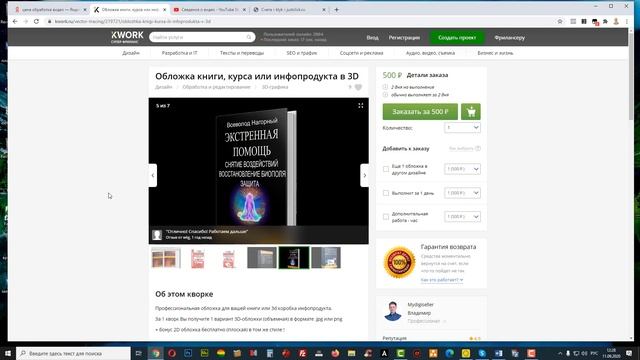The image size is (640, 360).
Task: Add this kwork to favorites with heart icon
Action: 358,87
